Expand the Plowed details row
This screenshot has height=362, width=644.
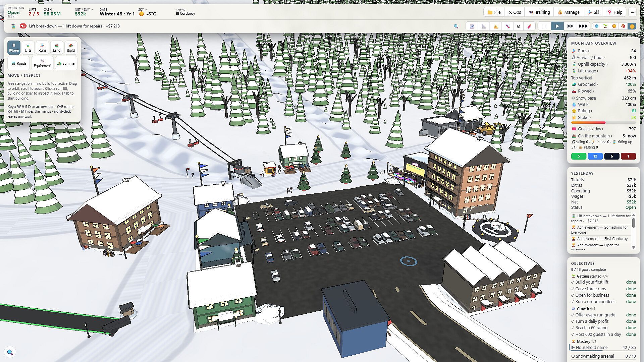click(x=603, y=91)
